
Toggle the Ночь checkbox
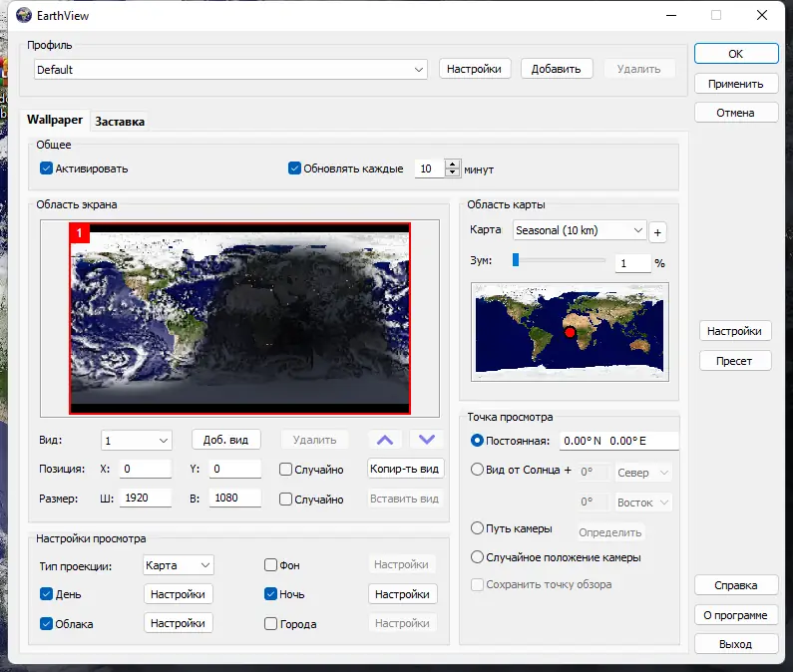pos(270,594)
